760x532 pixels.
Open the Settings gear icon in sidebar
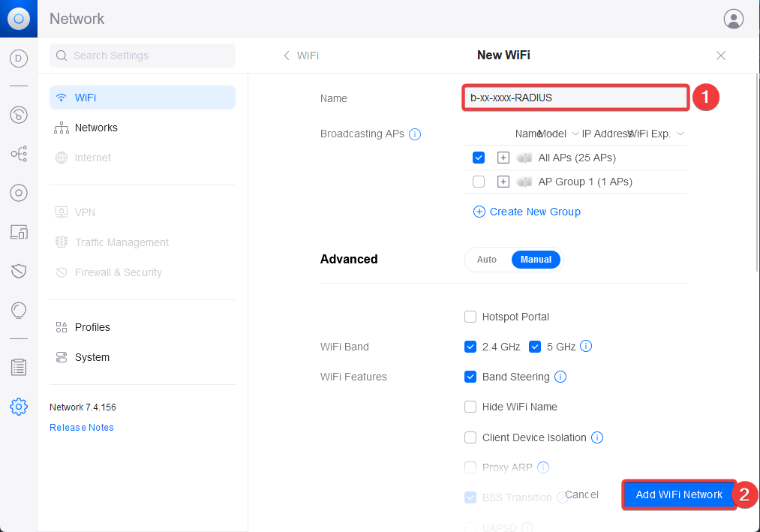(x=19, y=407)
